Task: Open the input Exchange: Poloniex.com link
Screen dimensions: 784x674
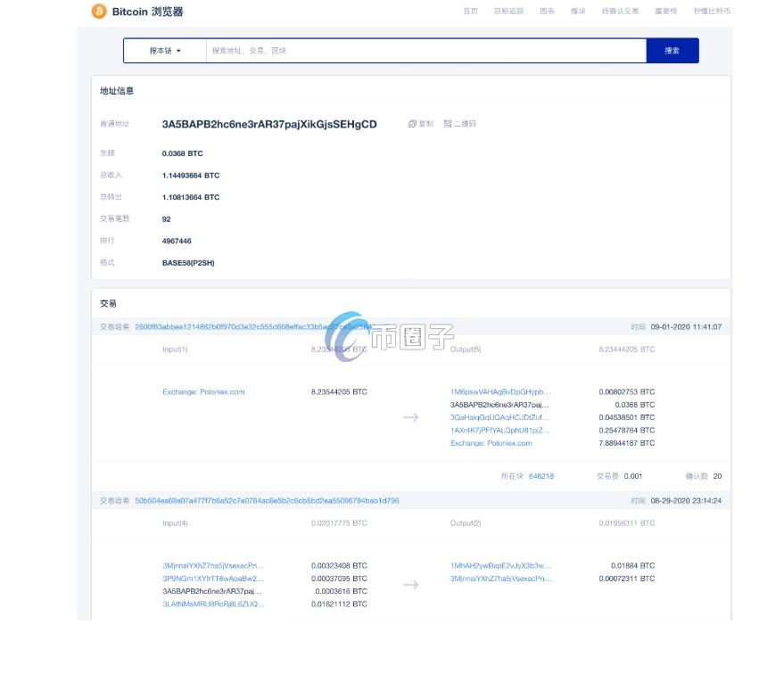Action: coord(203,392)
